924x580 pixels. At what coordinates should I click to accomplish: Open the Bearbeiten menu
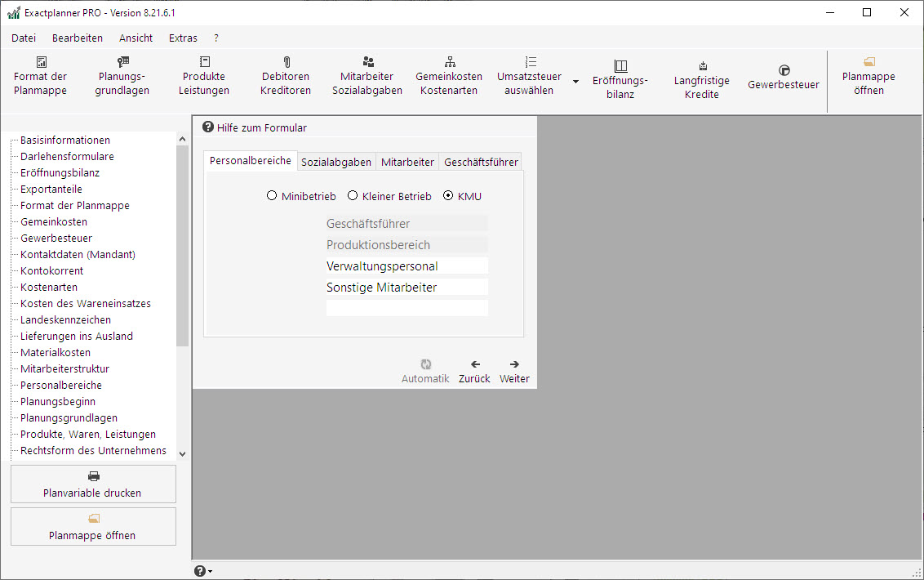click(x=78, y=38)
